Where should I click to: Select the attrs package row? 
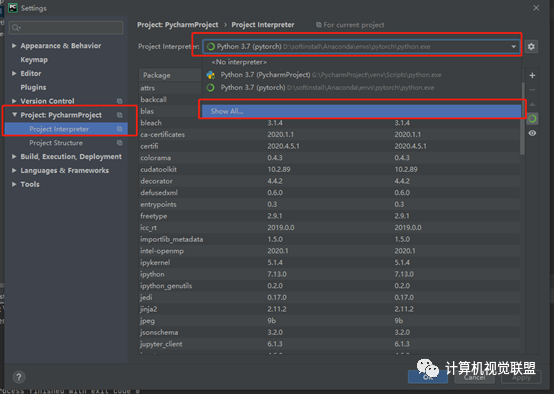pyautogui.click(x=170, y=88)
